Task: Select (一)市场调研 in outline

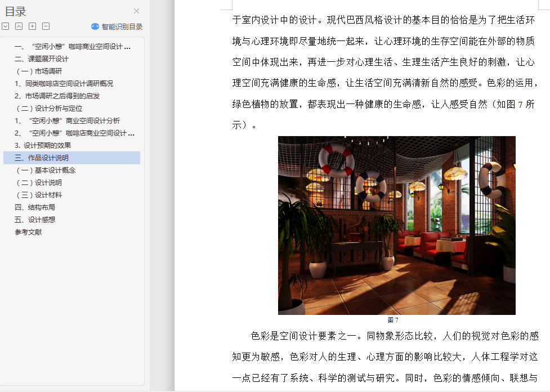Action: (39, 71)
